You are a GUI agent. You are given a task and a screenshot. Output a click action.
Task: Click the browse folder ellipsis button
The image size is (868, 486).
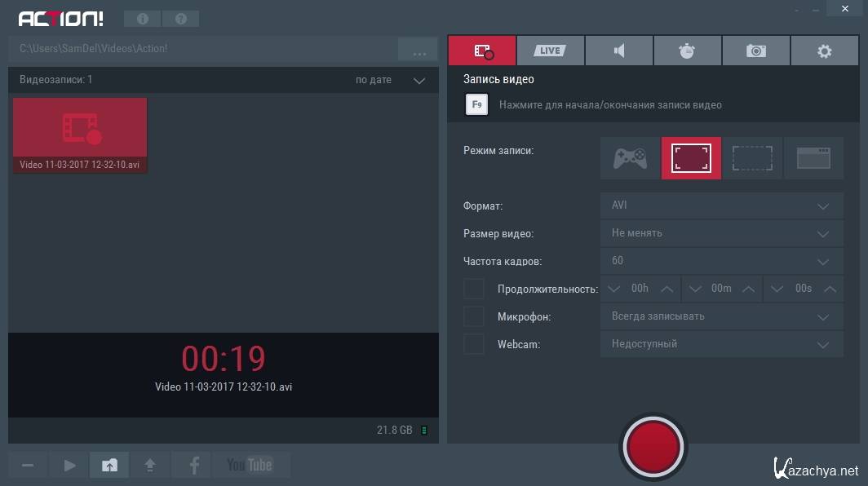(419, 51)
